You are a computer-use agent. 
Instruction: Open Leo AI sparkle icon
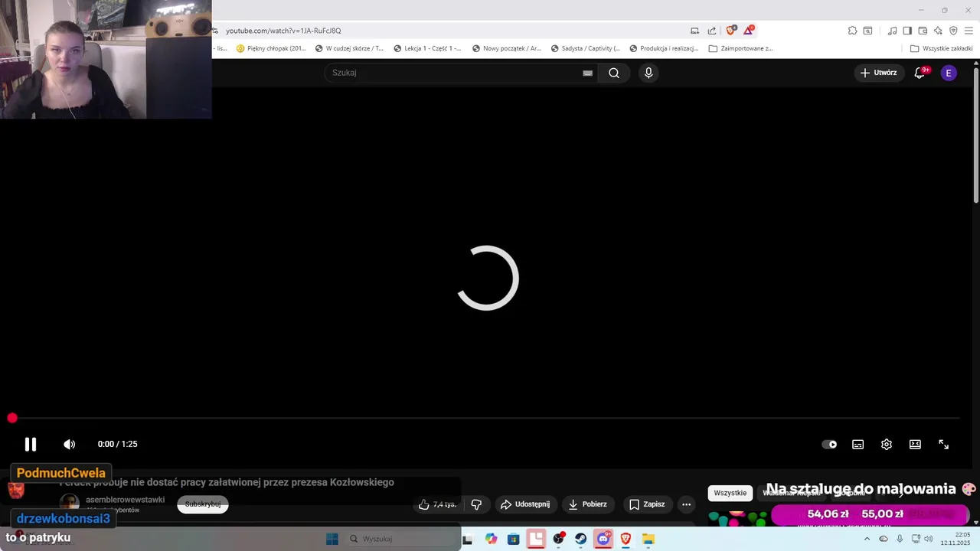[938, 31]
